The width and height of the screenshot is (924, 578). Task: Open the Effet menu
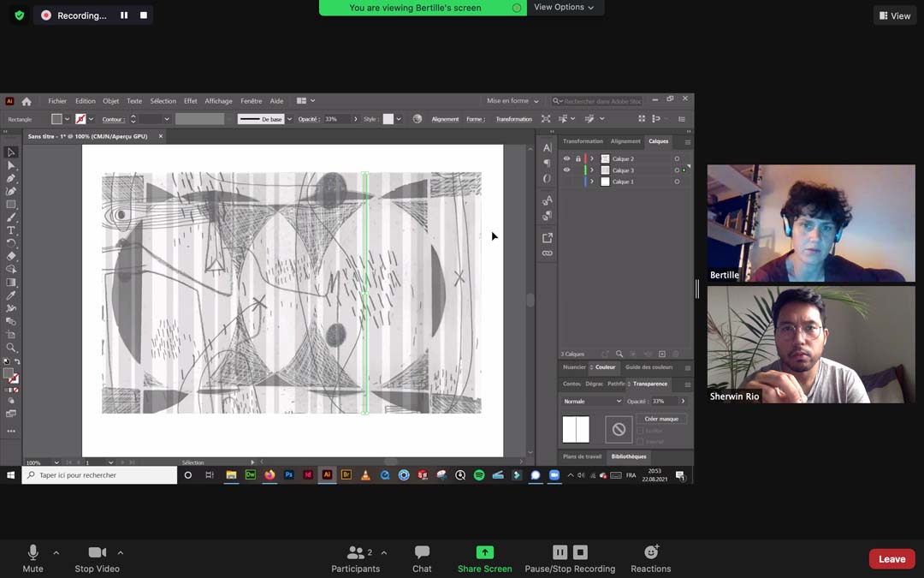point(190,101)
